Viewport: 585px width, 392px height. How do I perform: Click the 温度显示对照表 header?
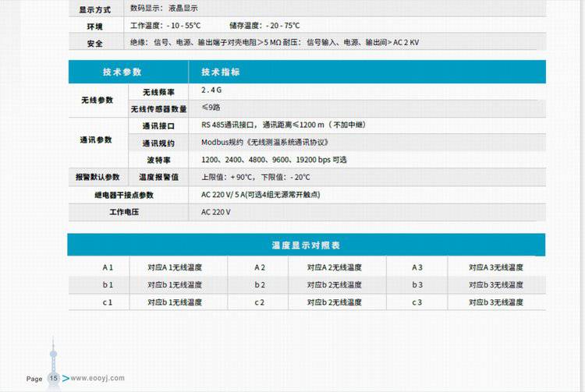306,245
